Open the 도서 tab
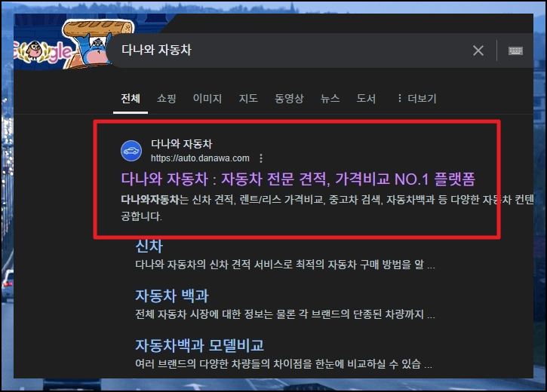 pos(366,99)
